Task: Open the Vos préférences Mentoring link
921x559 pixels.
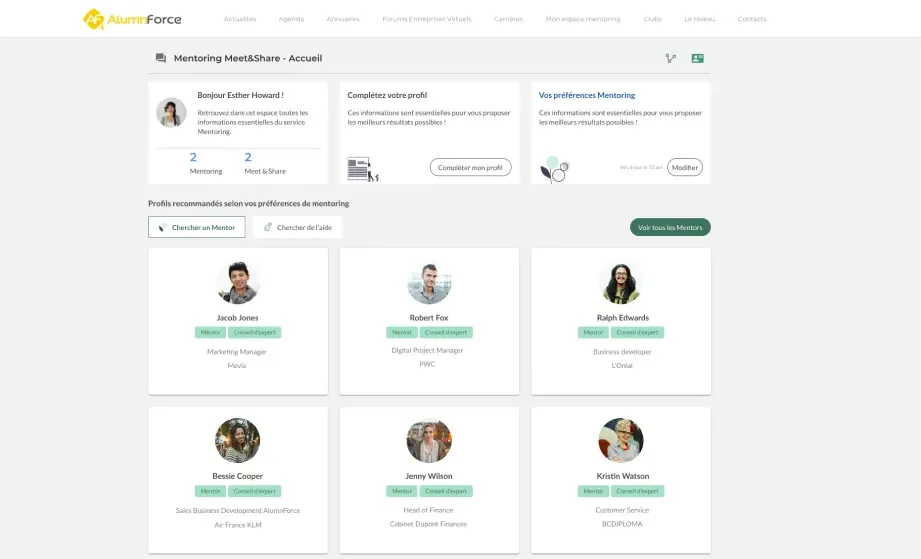Action: pyautogui.click(x=587, y=95)
